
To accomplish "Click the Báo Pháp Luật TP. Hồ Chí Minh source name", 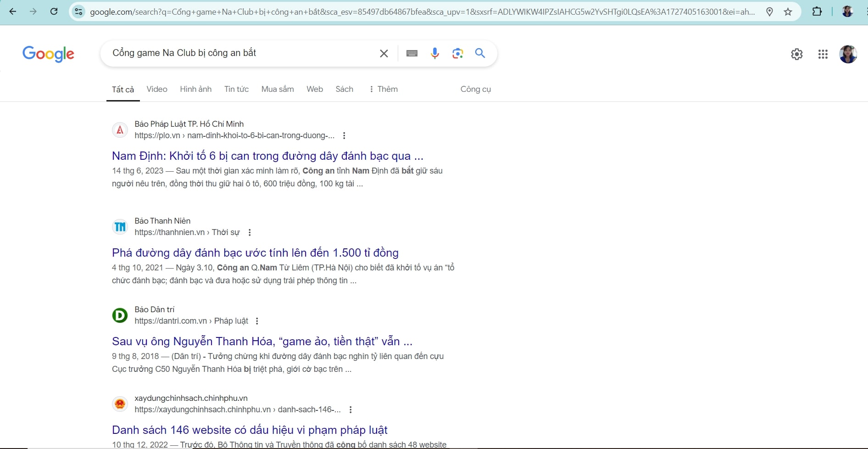I will click(x=189, y=124).
